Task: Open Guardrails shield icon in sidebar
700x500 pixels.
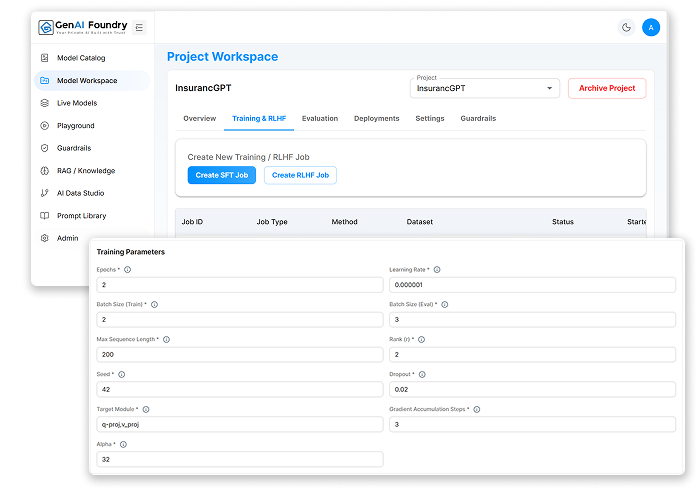Action: (45, 148)
